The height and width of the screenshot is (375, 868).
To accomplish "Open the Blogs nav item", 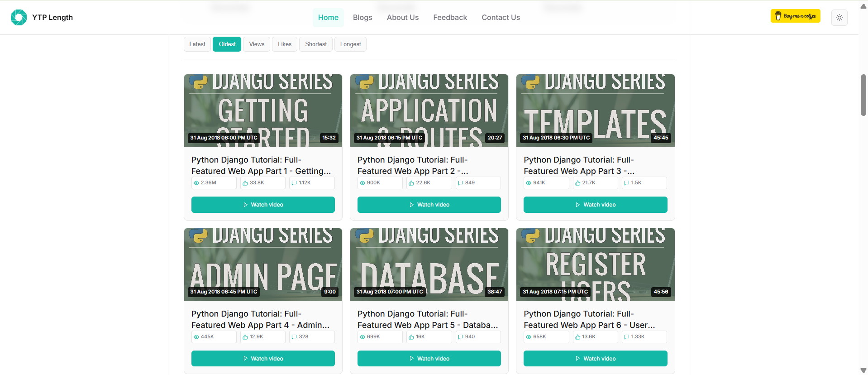I will [362, 17].
